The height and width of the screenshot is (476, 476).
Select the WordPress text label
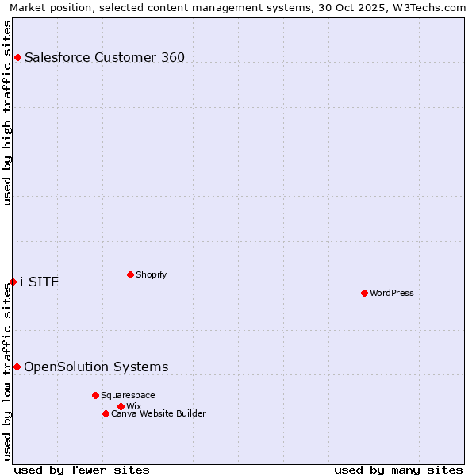tap(391, 293)
